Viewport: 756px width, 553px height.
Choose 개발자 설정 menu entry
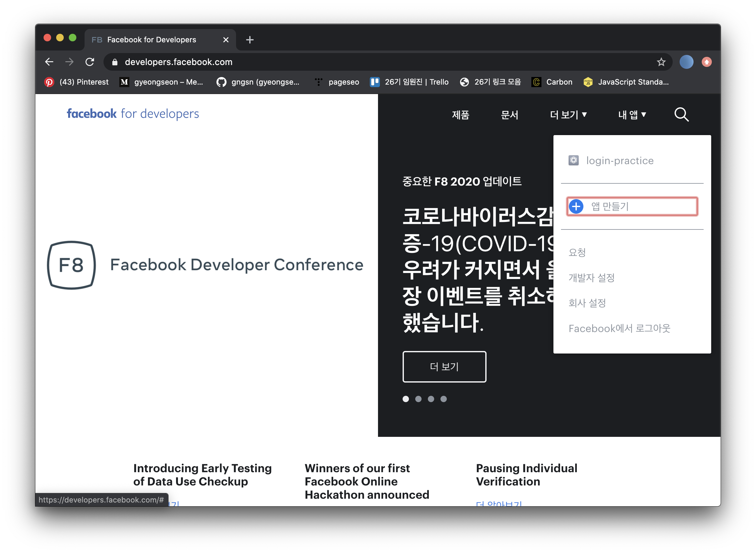coord(591,277)
